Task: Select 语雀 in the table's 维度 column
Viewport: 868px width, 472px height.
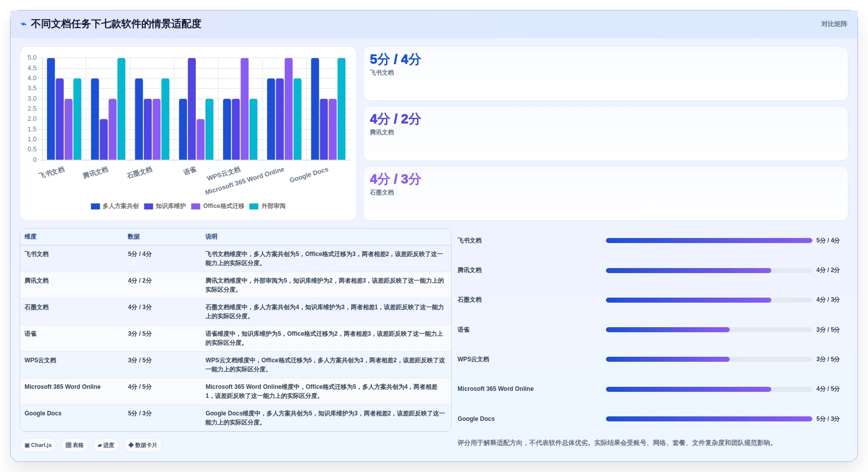Action: point(31,334)
